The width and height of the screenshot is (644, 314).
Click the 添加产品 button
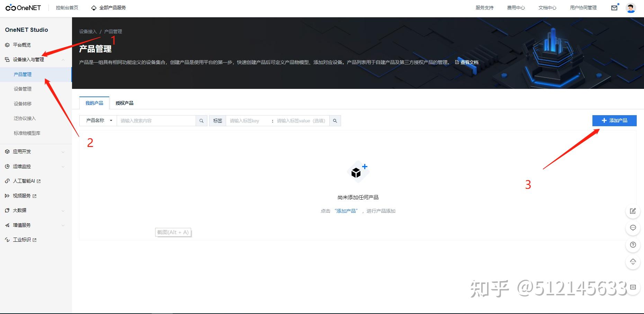614,120
